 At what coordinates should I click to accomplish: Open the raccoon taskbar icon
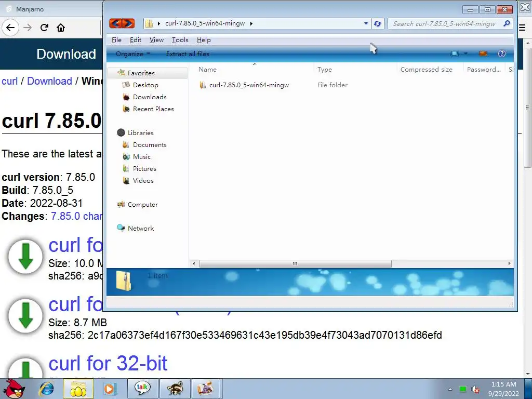(x=175, y=389)
